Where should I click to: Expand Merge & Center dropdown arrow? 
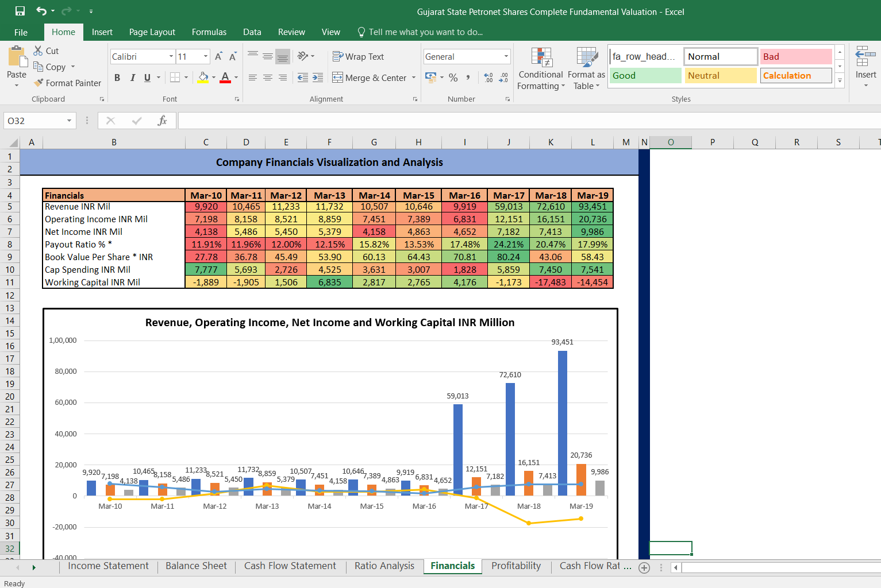(x=414, y=78)
